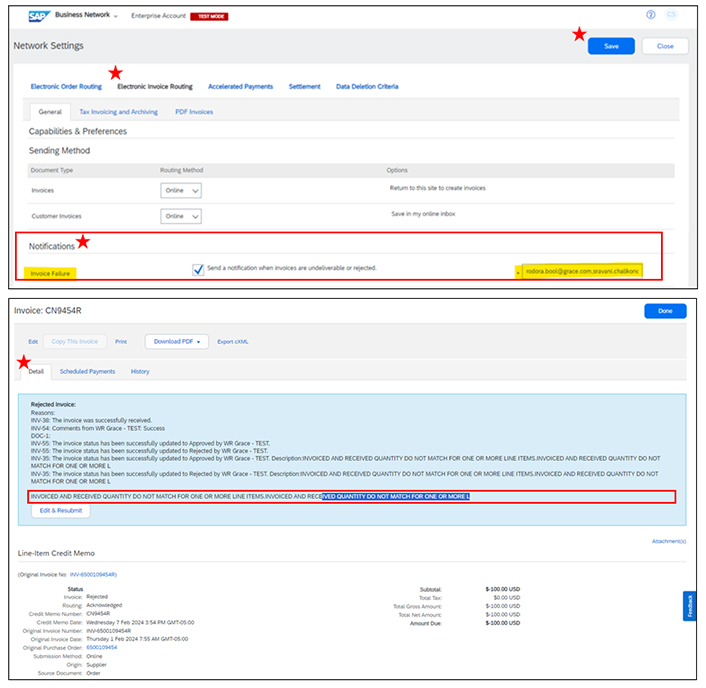Viewport: 706px width, 688px height.
Task: Expand the Download PDF dropdown
Action: coord(176,341)
